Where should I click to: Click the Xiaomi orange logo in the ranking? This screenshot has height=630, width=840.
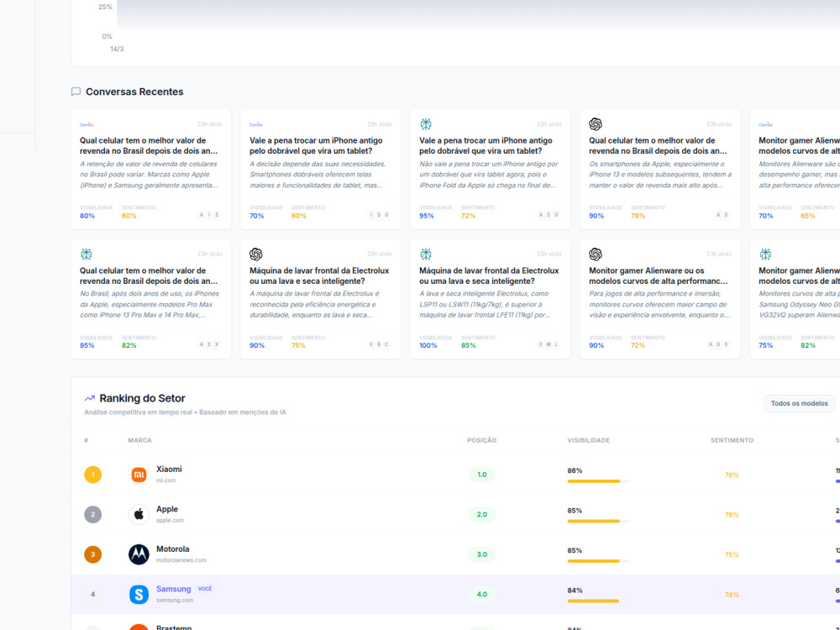tap(139, 475)
